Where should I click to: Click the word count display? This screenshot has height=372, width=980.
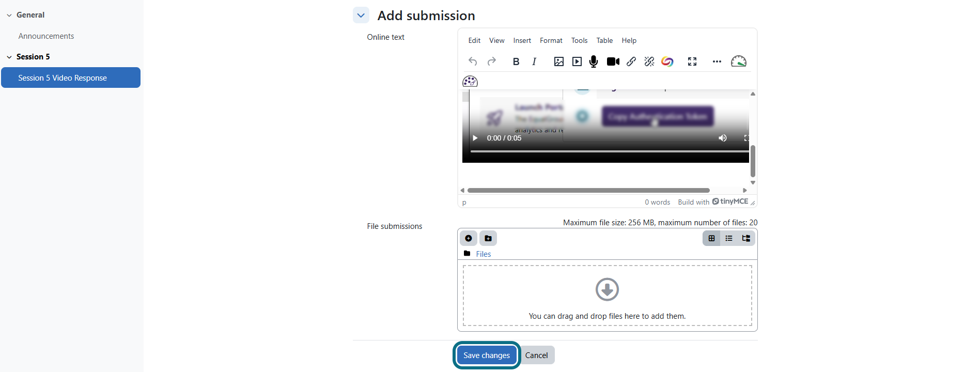657,202
